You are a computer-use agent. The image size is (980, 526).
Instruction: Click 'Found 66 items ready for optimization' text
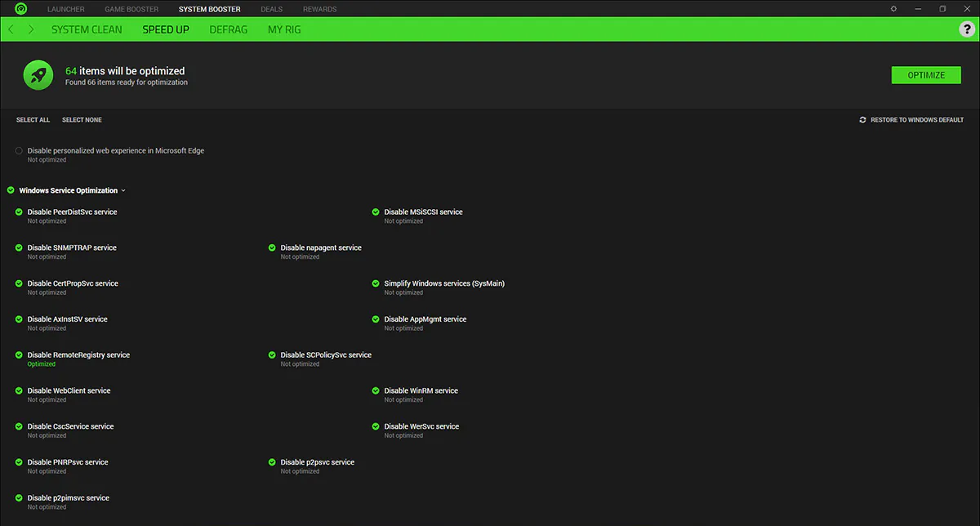pyautogui.click(x=127, y=82)
